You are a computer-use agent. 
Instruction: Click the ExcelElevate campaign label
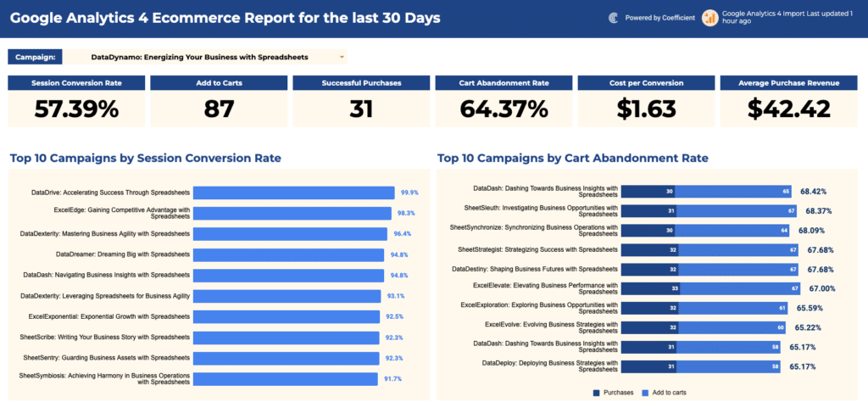pos(545,288)
